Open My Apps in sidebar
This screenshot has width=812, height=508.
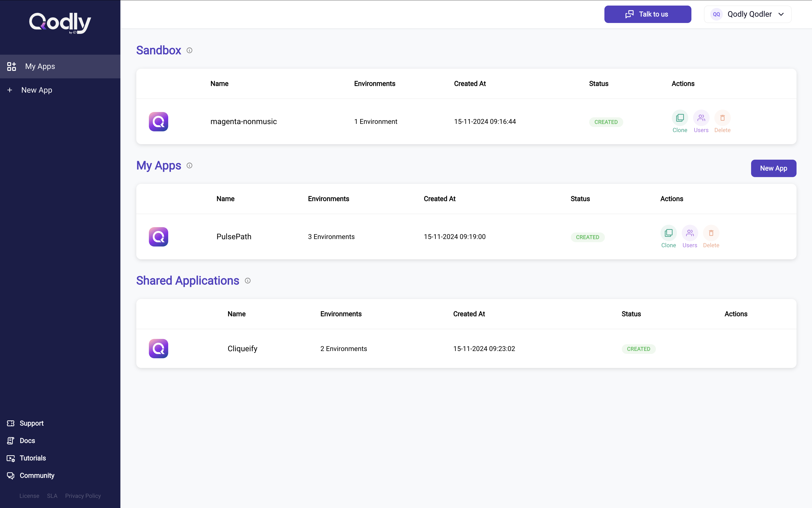pyautogui.click(x=60, y=67)
